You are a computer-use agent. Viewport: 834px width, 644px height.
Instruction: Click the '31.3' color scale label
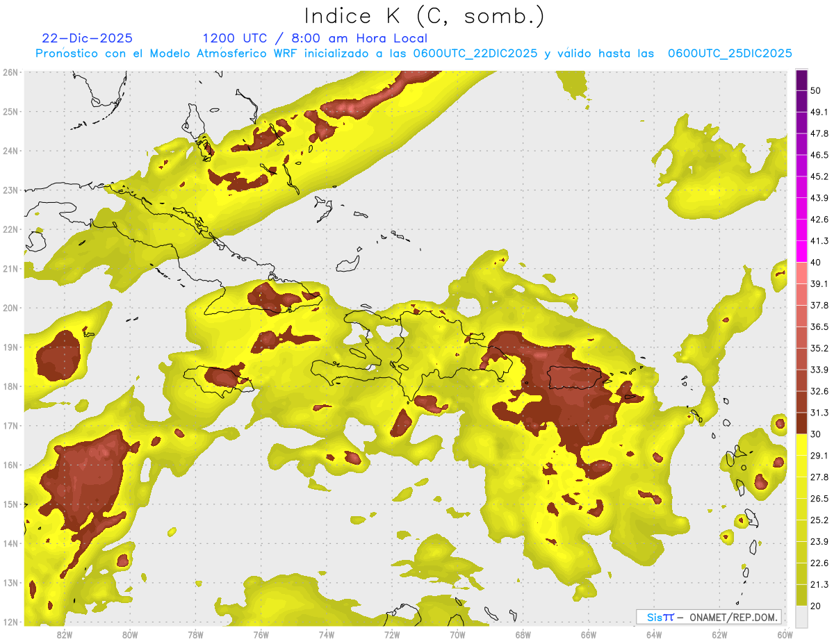(819, 413)
